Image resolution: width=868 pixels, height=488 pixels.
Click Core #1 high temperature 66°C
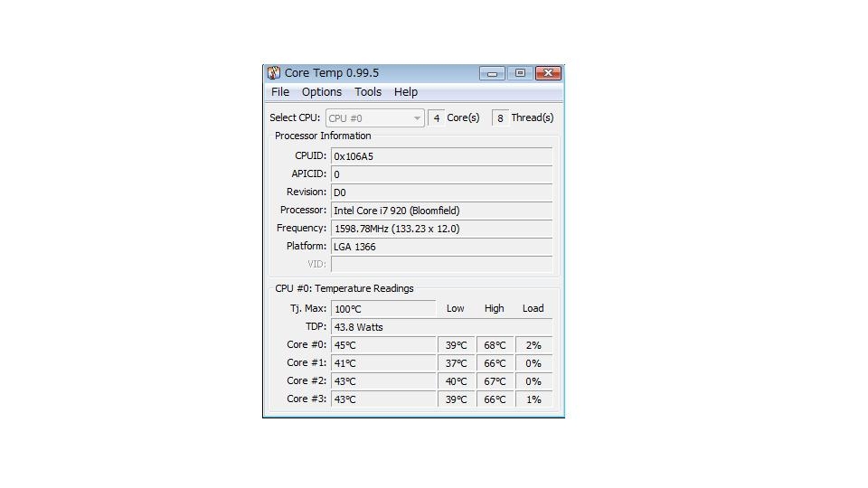(x=495, y=363)
